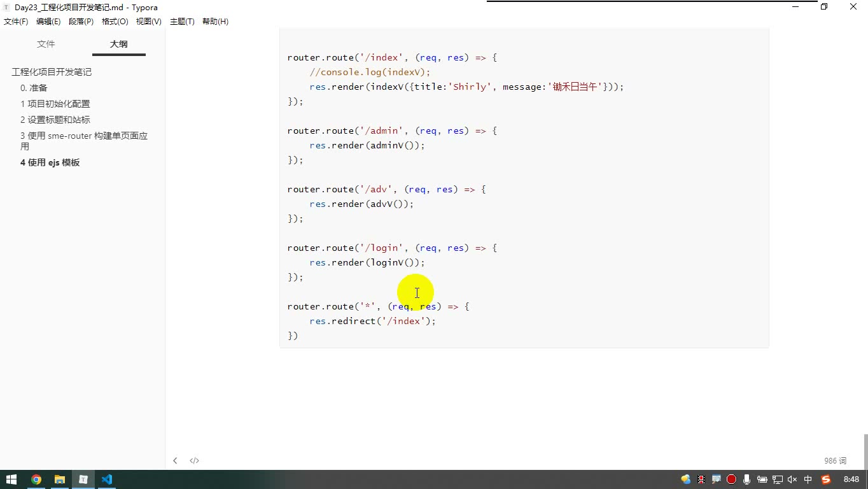Open the 文件(F) menu
868x489 pixels.
pyautogui.click(x=16, y=21)
